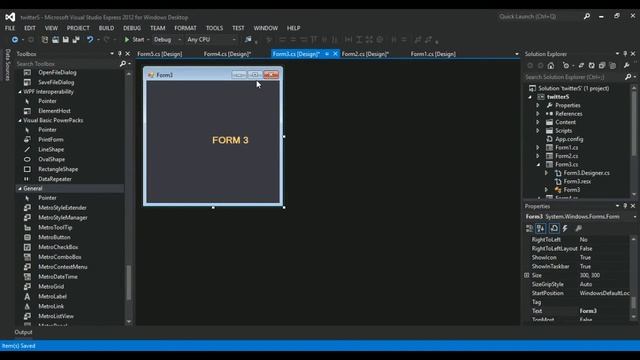Select Form3.Designer.cs in Solution Explorer

[x=587, y=173]
